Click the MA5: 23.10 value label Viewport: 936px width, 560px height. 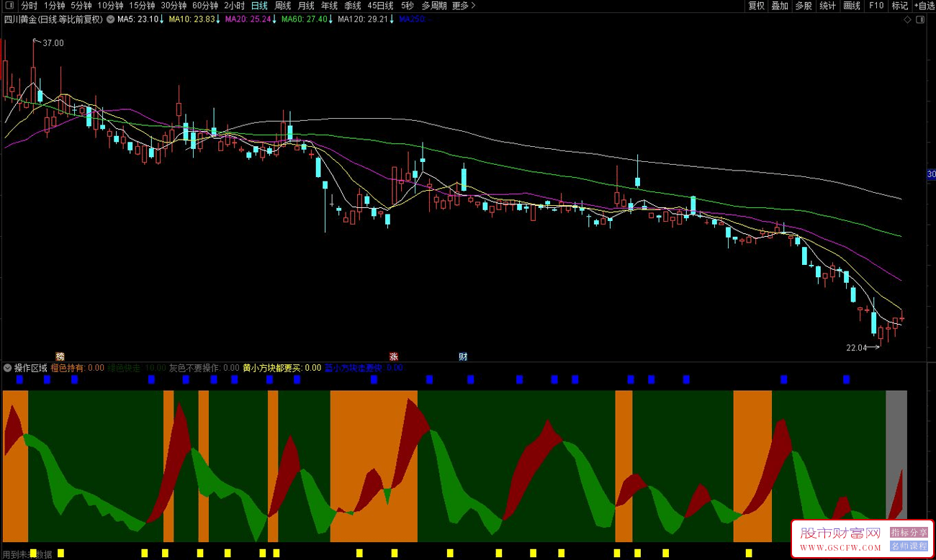(x=138, y=19)
